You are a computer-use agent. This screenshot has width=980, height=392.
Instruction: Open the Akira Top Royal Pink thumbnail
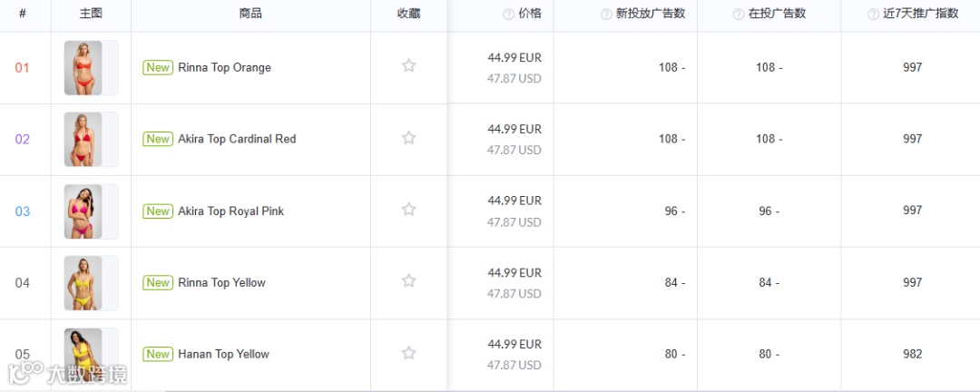[x=83, y=211]
